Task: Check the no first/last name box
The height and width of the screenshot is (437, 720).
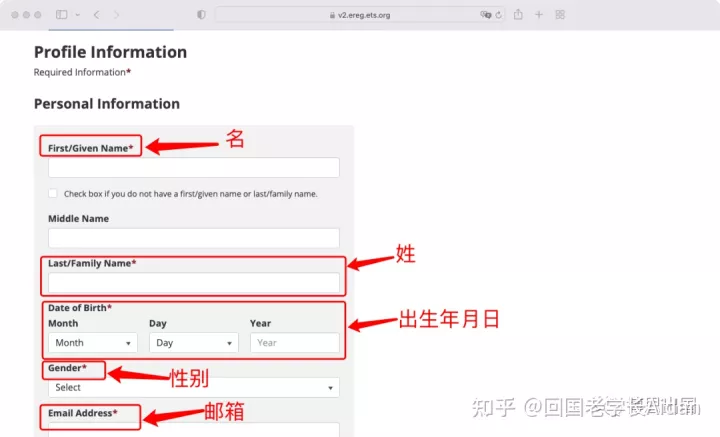Action: coord(53,193)
